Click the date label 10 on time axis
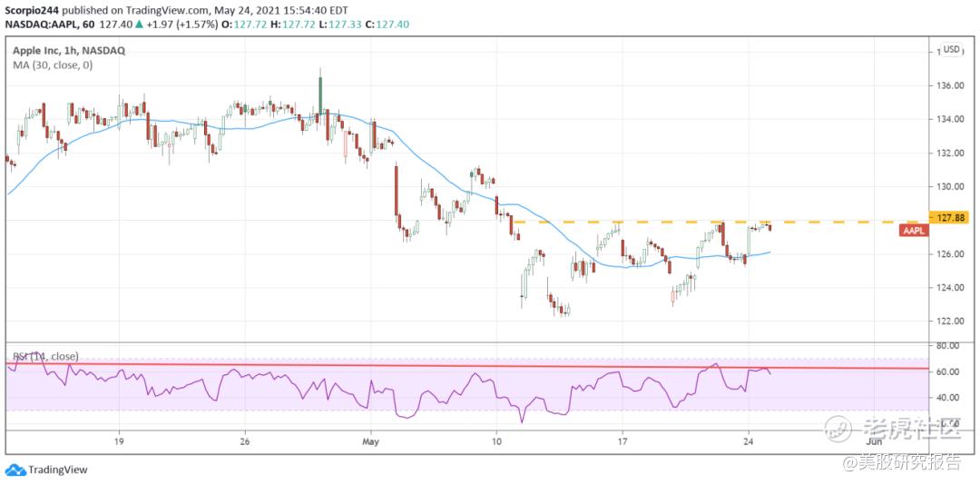This screenshot has height=485, width=980. click(x=496, y=440)
